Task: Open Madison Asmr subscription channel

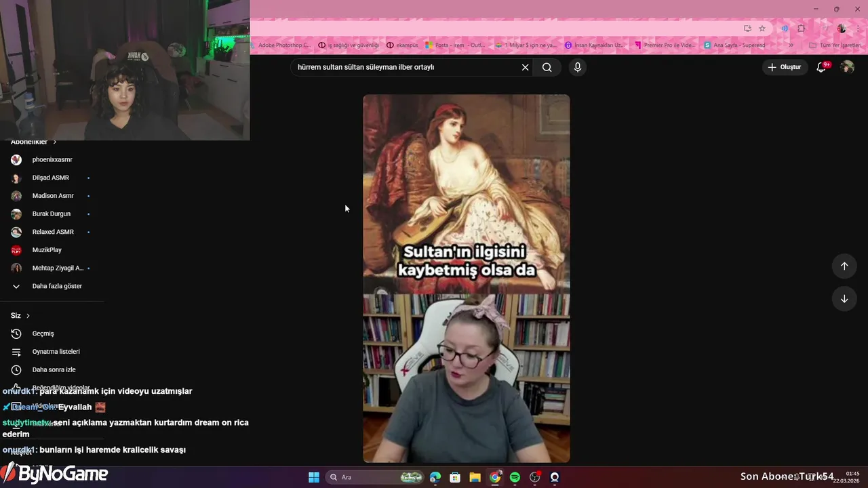Action: (53, 196)
